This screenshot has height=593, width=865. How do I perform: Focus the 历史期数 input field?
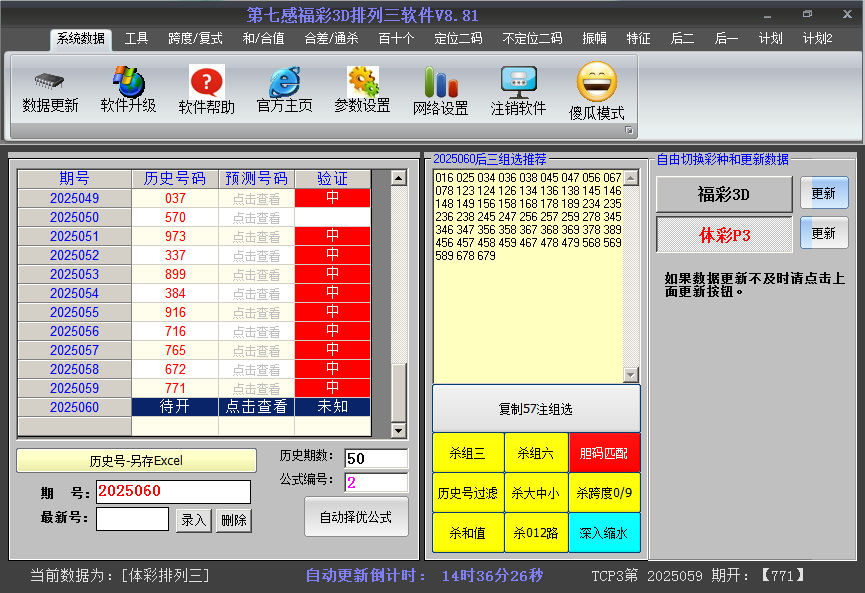click(x=376, y=458)
